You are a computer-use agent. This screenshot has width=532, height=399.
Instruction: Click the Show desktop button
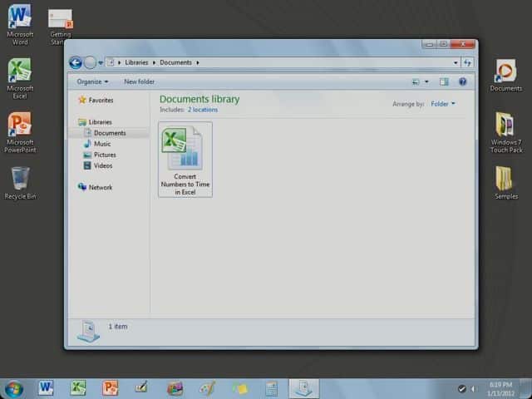[x=525, y=389]
